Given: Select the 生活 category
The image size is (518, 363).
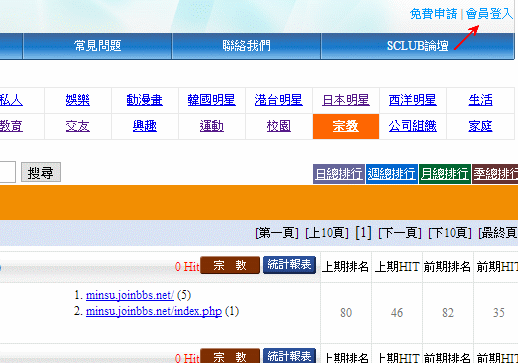Looking at the screenshot, I should click(480, 100).
